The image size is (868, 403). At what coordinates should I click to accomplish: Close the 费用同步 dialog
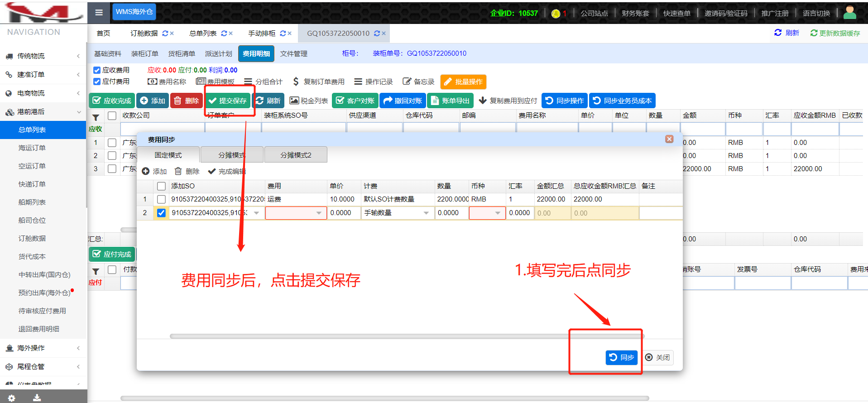[x=669, y=139]
